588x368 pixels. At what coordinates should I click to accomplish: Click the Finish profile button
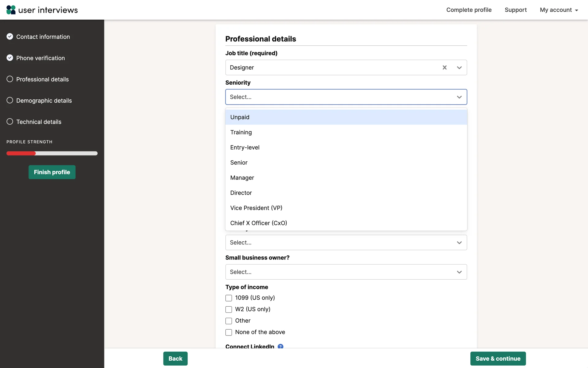tap(52, 172)
